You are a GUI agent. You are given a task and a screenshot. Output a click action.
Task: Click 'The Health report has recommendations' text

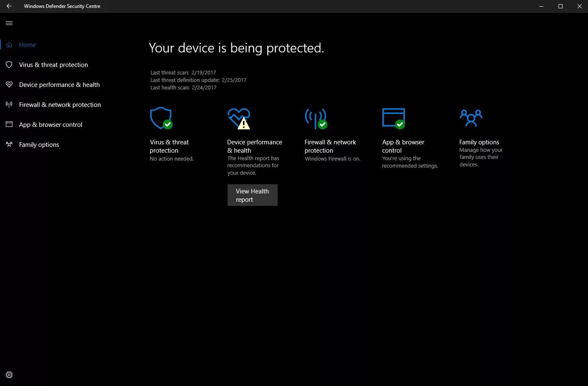click(x=253, y=166)
